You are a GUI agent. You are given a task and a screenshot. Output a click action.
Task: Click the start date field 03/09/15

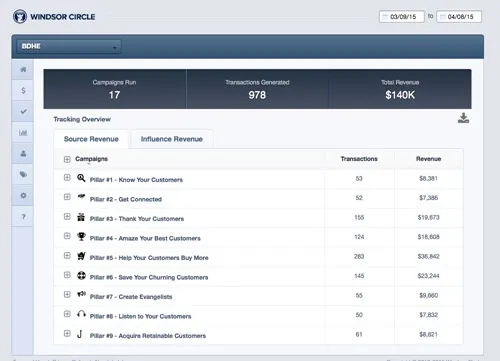(402, 17)
